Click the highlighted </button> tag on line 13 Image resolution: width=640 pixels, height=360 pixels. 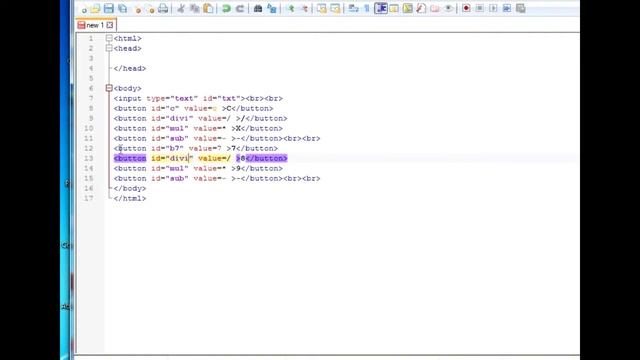(267, 158)
